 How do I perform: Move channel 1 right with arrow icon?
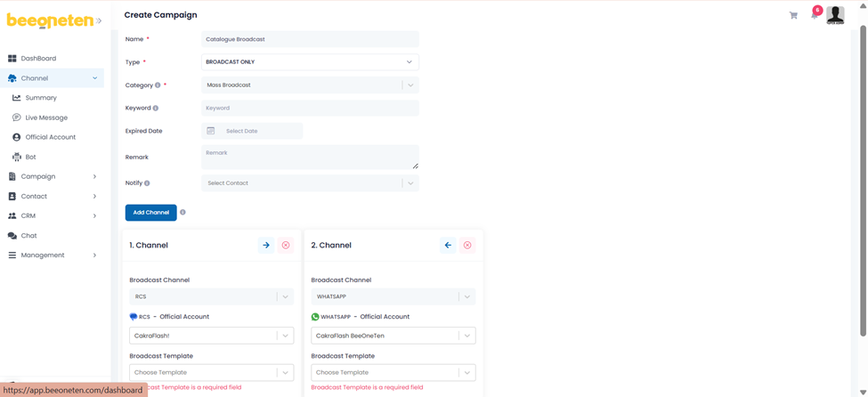266,245
